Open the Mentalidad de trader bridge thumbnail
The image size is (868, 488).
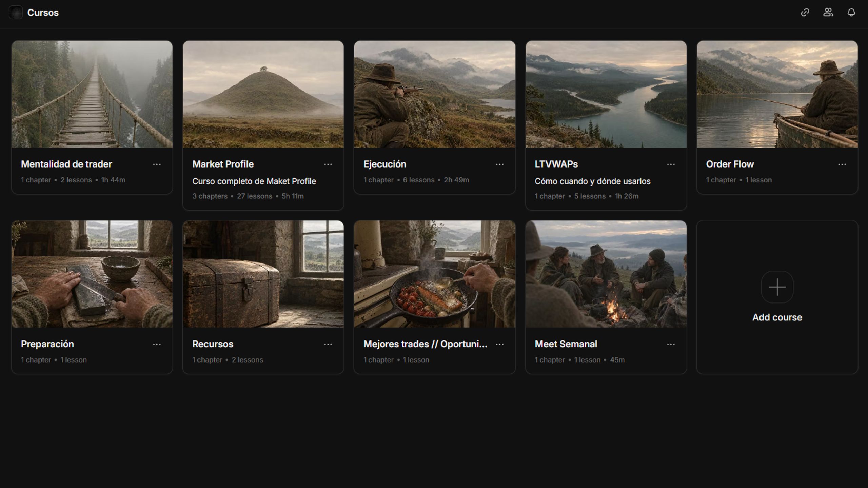[x=92, y=94]
